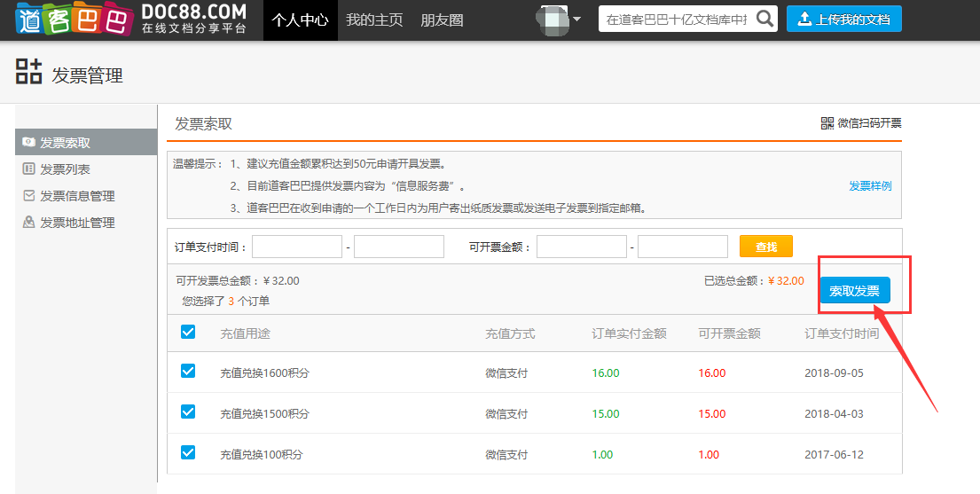Screen dimensions: 980x494
Task: Click the 道客巴巴 DOC88 logo
Action: pos(131,19)
